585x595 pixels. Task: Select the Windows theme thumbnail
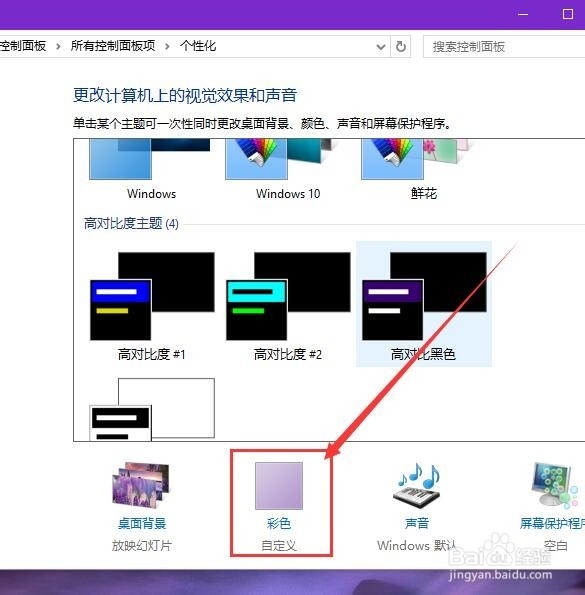(x=149, y=159)
